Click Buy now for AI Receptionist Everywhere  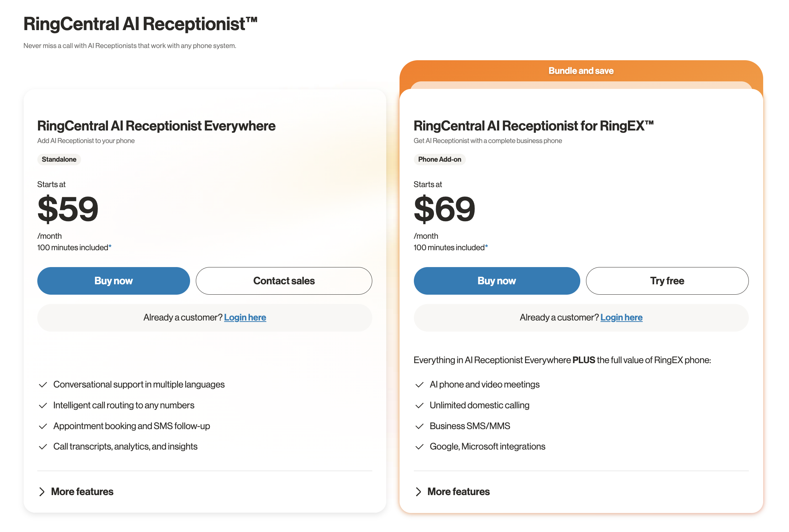pyautogui.click(x=113, y=281)
